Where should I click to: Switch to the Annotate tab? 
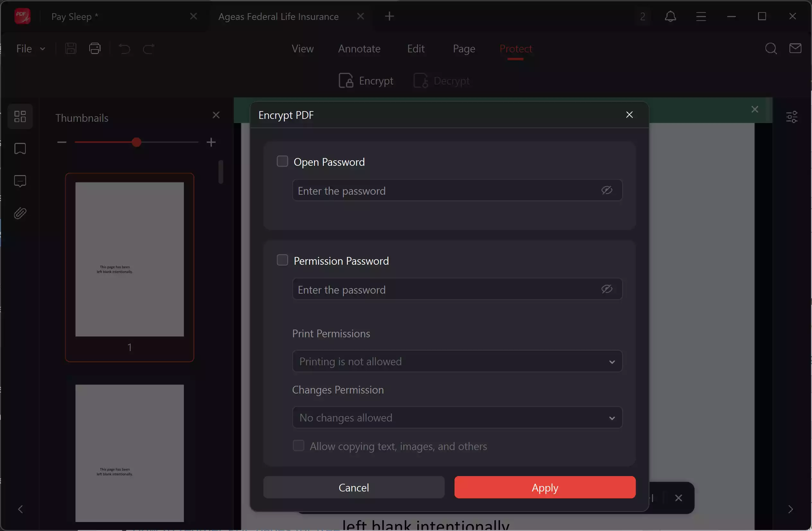pos(359,49)
